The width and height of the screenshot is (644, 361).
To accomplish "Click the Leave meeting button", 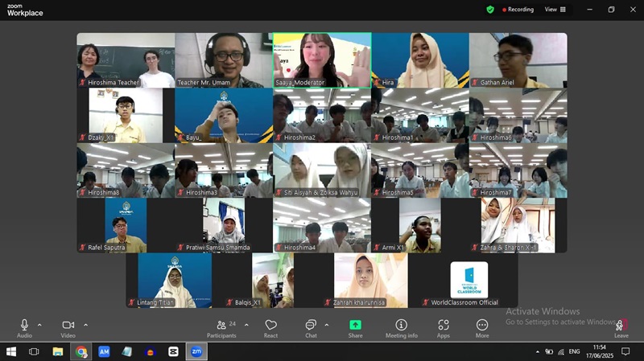I will coord(621,329).
